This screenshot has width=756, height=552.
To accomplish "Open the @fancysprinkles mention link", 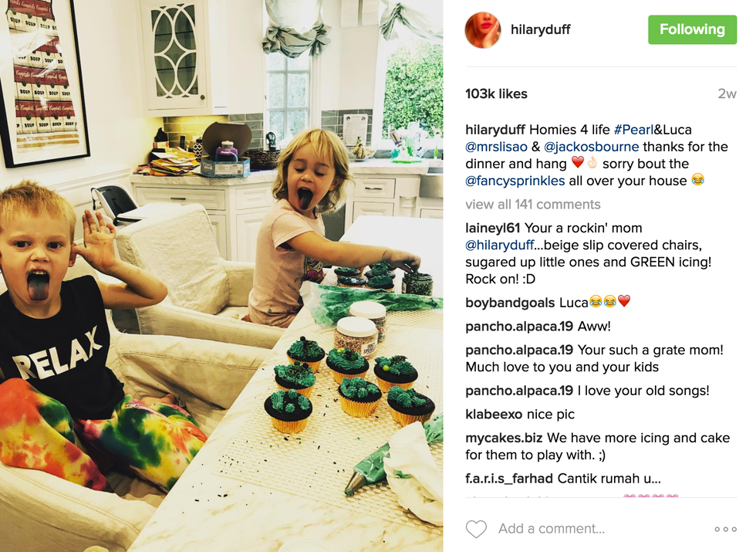I will pyautogui.click(x=515, y=181).
